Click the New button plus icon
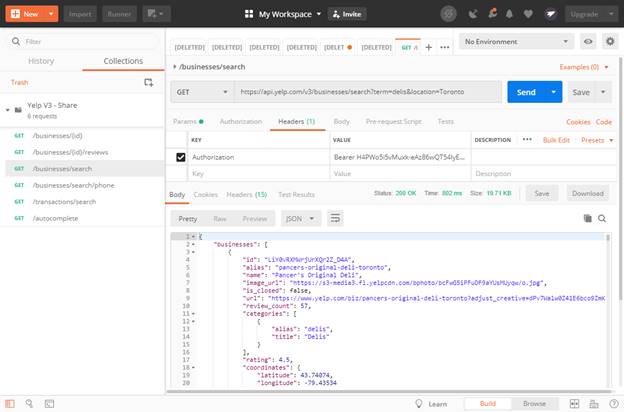 click(15, 14)
